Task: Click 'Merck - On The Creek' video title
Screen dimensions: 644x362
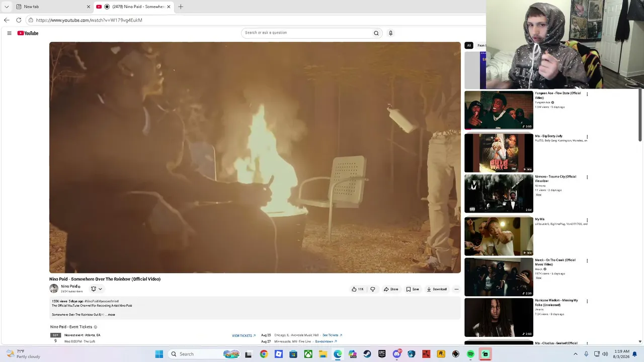Action: (x=555, y=262)
